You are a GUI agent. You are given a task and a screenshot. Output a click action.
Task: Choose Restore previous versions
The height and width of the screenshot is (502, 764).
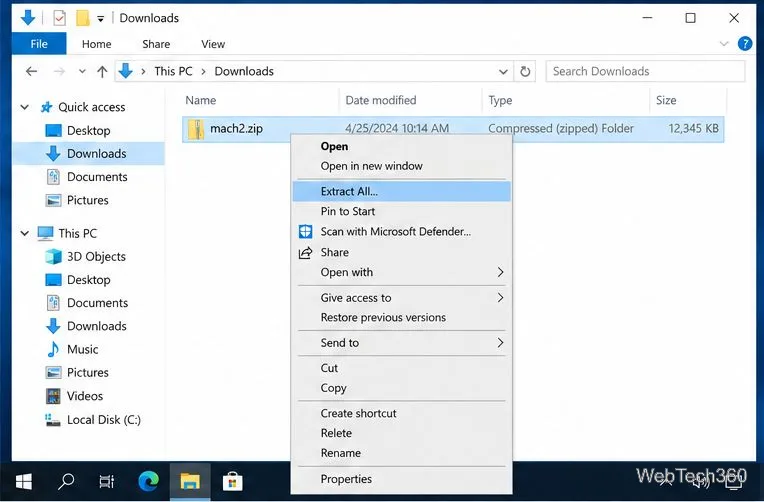[401, 317]
